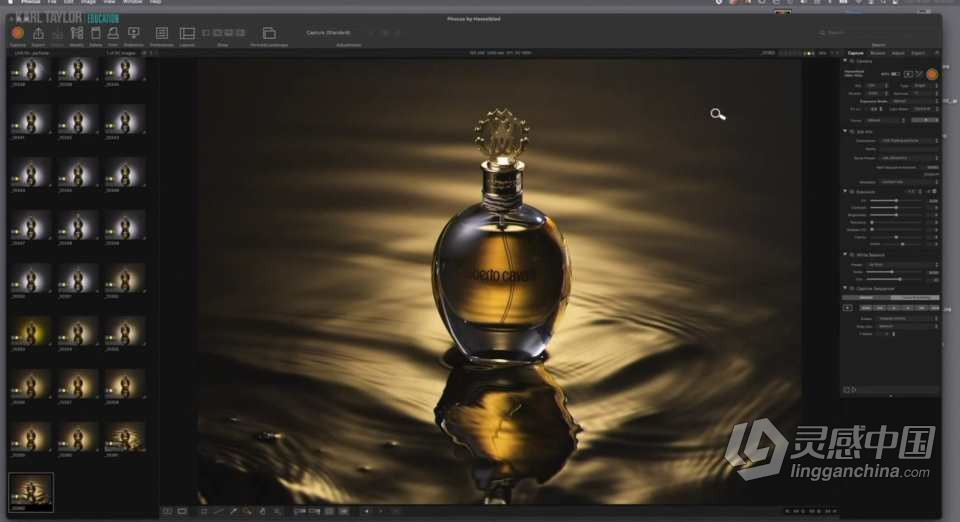Select the splash thumbnail at bottom of browser
Viewport: 960px width, 522px height.
[125, 437]
